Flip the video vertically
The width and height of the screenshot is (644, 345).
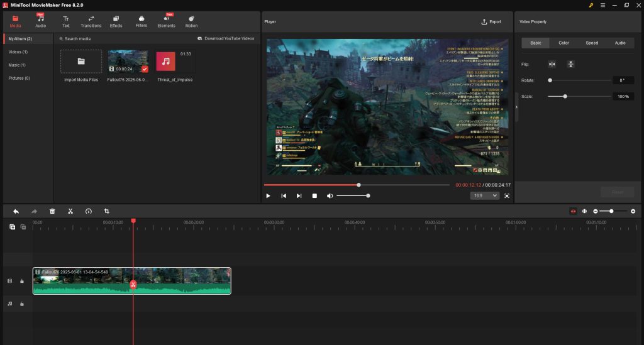click(570, 64)
